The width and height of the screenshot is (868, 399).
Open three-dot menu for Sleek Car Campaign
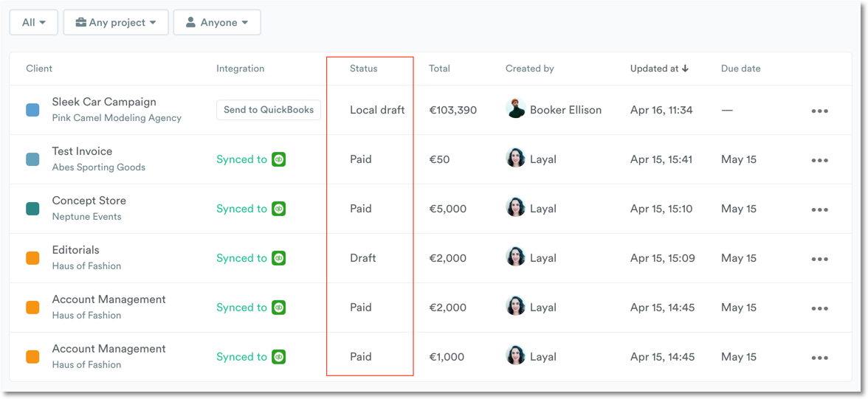pos(819,111)
